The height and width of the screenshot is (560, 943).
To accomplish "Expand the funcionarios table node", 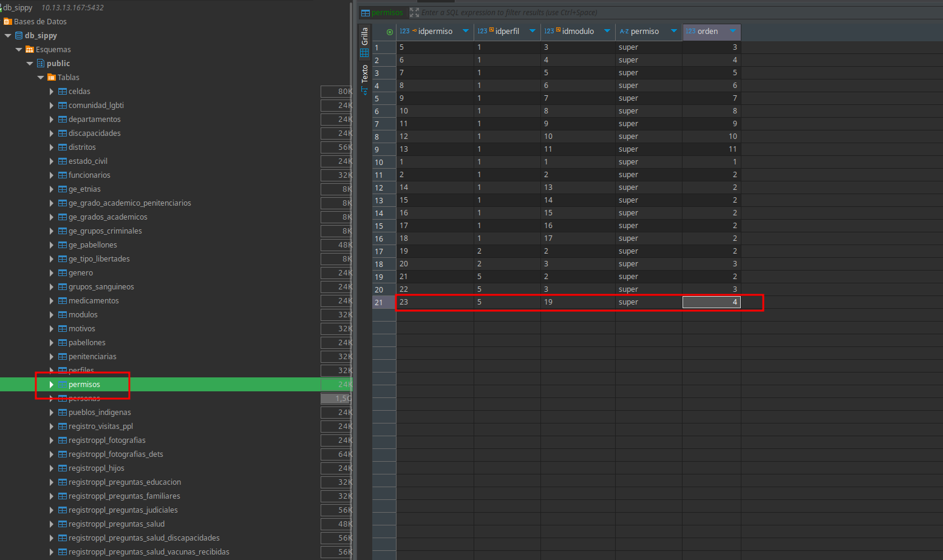I will coord(52,175).
